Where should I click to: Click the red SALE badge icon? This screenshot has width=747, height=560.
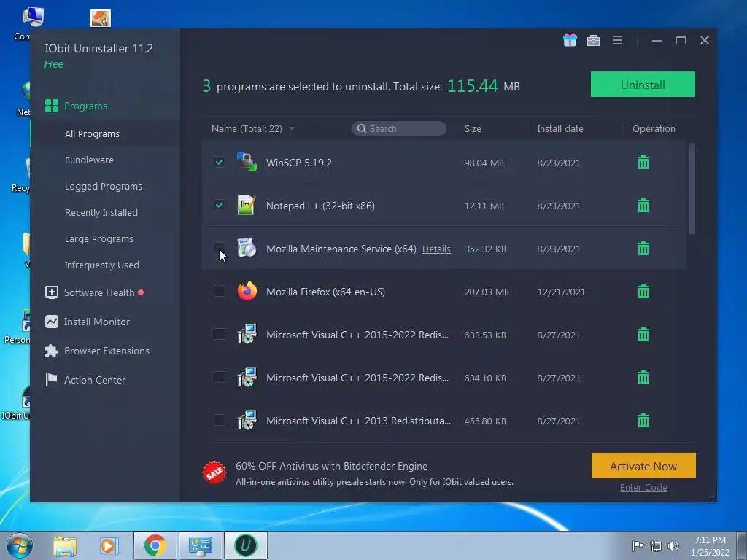pyautogui.click(x=214, y=472)
